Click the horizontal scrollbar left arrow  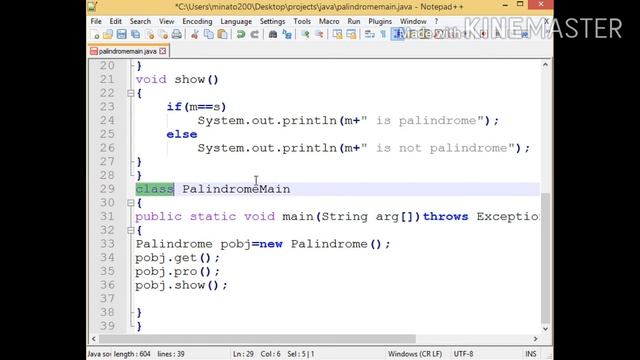(94, 339)
